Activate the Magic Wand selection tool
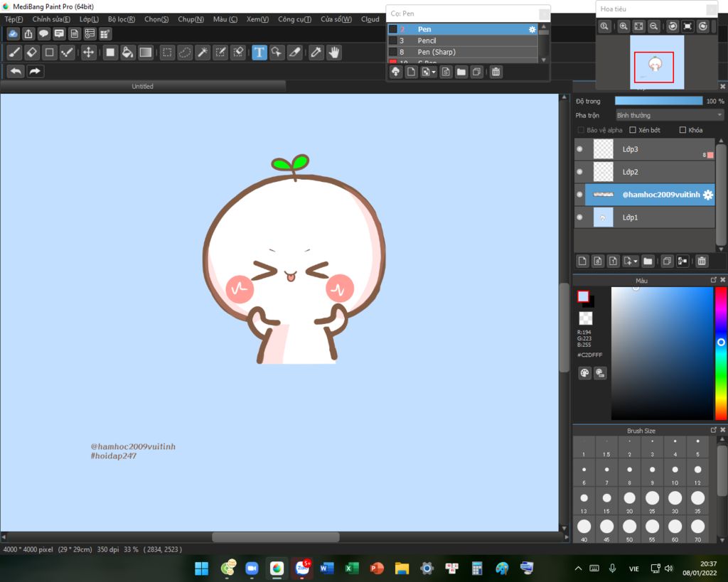This screenshot has width=728, height=582. coord(203,53)
